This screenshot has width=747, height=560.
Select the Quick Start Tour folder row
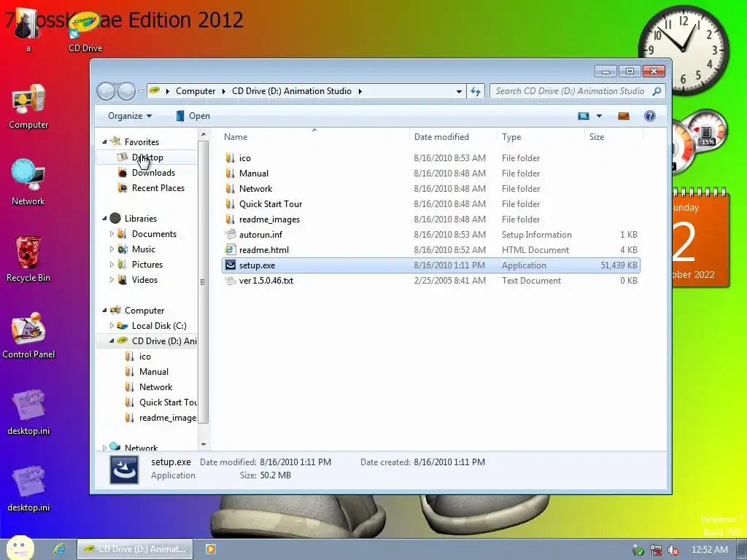click(430, 204)
